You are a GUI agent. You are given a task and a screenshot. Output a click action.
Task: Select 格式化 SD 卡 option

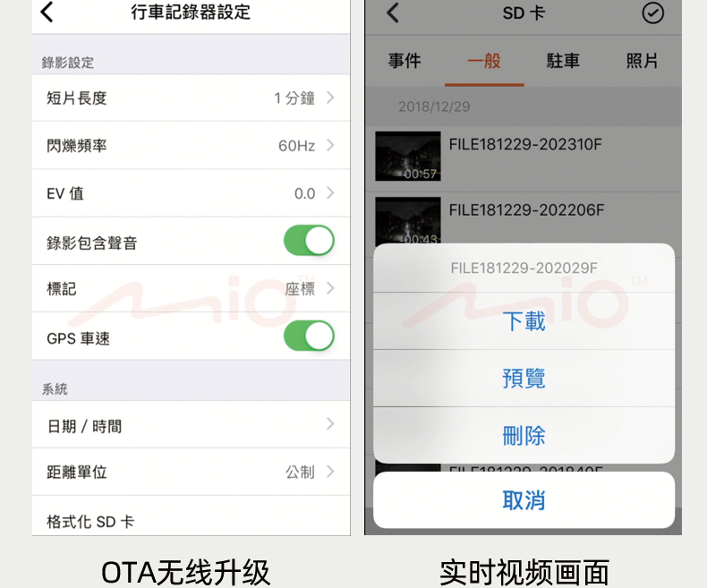[192, 516]
